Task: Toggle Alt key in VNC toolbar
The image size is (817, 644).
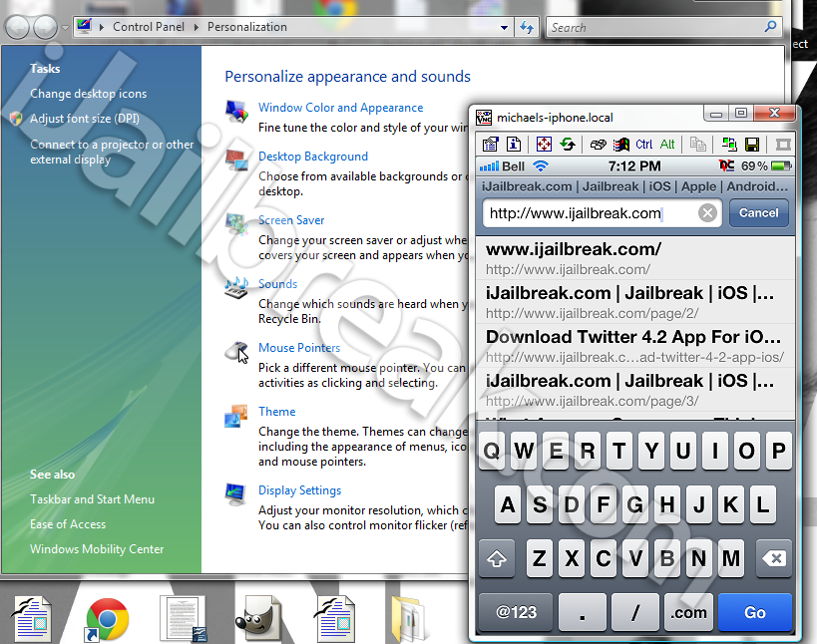Action: 667,145
